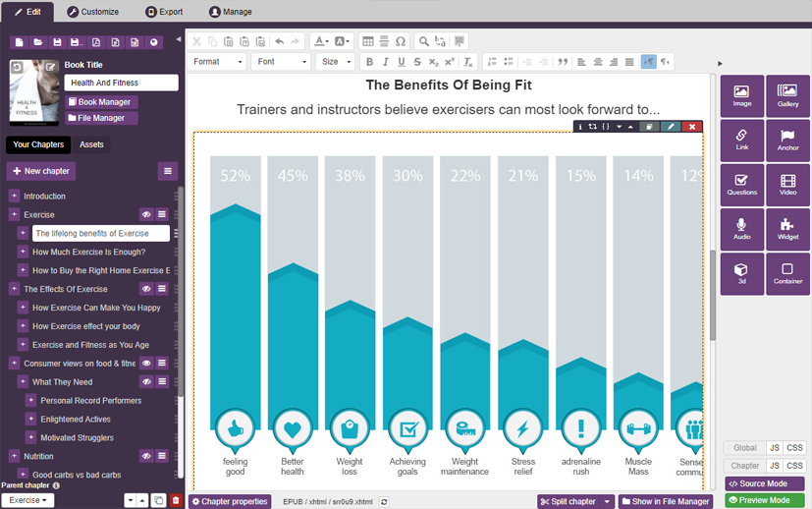
Task: Create a new file with the blank page icon
Action: 20,42
